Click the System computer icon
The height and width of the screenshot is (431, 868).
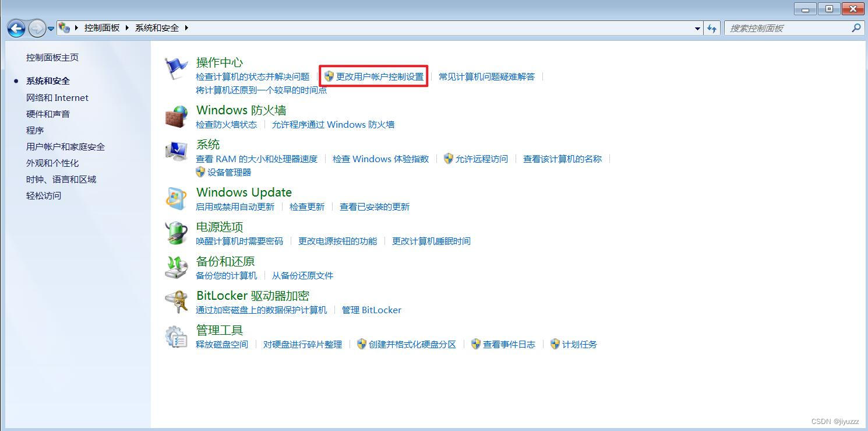[176, 151]
